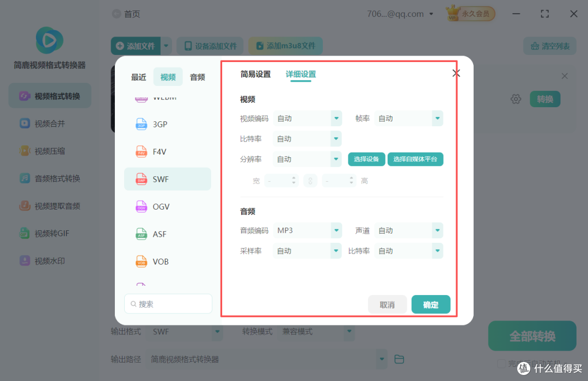Image resolution: width=588 pixels, height=381 pixels.
Task: Click the 高 height stepper field
Action: click(x=339, y=181)
